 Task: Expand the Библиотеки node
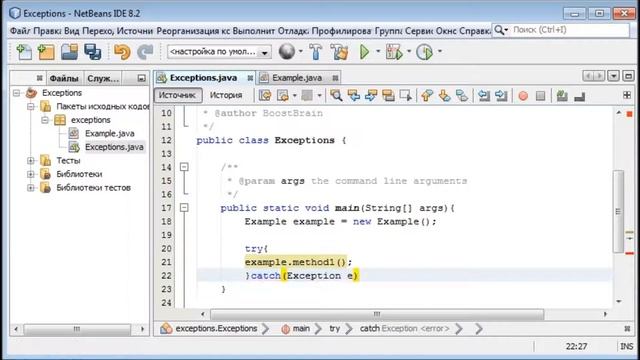(31, 174)
